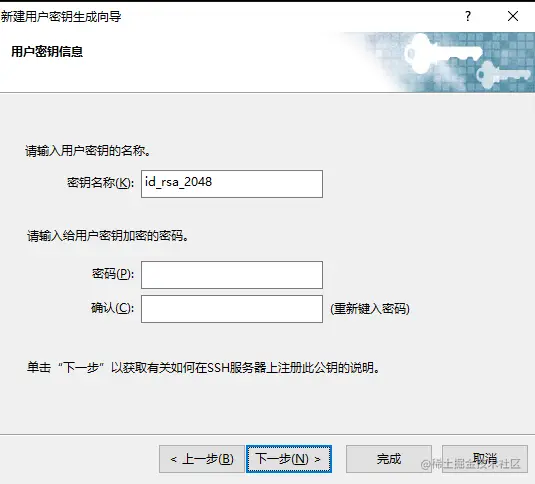Proceed with the 下一步(N) button
Viewport: 535px width, 484px height.
coord(289,459)
